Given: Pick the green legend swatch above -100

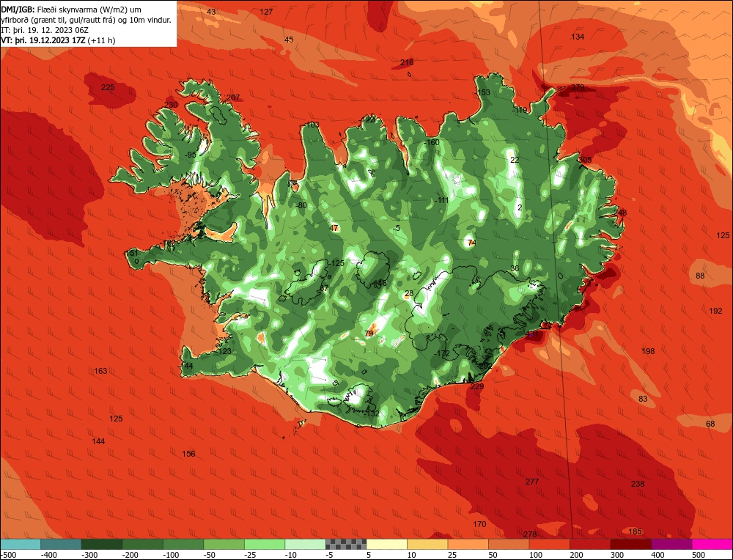Looking at the screenshot, I should coord(183,544).
